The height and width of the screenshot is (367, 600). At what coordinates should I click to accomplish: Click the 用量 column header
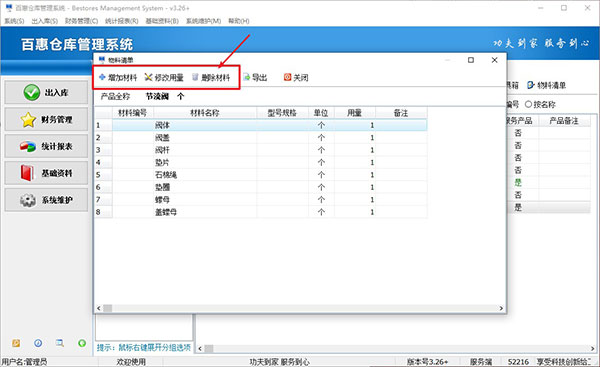coord(355,113)
